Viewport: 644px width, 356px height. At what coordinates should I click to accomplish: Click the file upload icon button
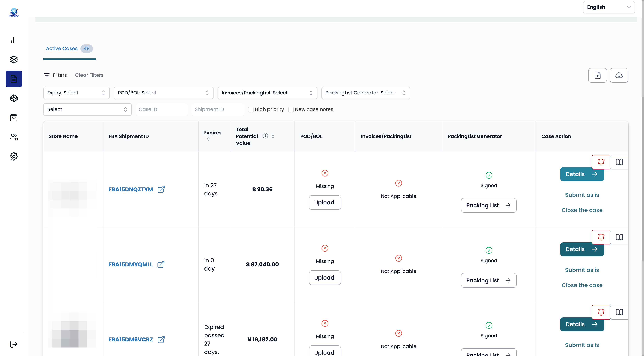[597, 75]
